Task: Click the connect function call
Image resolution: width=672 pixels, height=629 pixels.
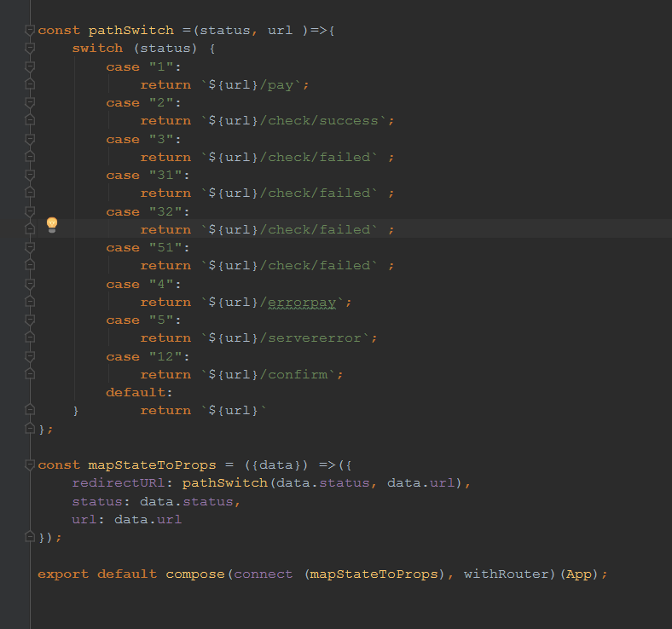Action: [264, 574]
